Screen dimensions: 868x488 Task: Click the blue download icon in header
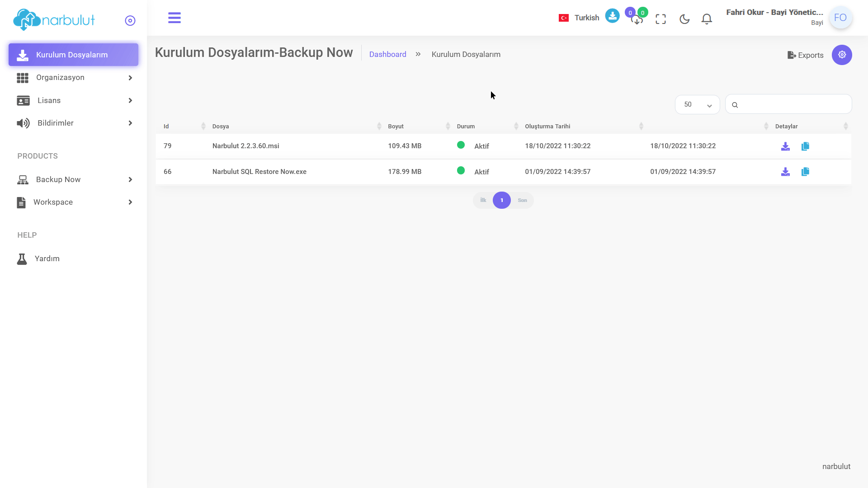(612, 16)
